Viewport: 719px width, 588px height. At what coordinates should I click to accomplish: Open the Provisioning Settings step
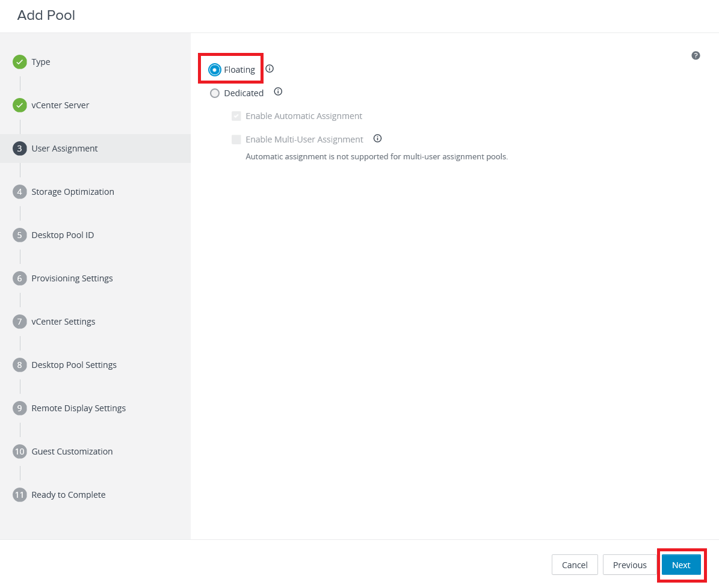72,278
